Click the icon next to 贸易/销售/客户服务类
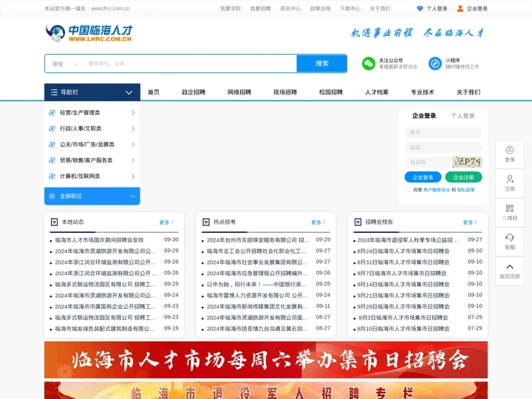Image resolution: width=532 pixels, height=399 pixels. [52, 160]
